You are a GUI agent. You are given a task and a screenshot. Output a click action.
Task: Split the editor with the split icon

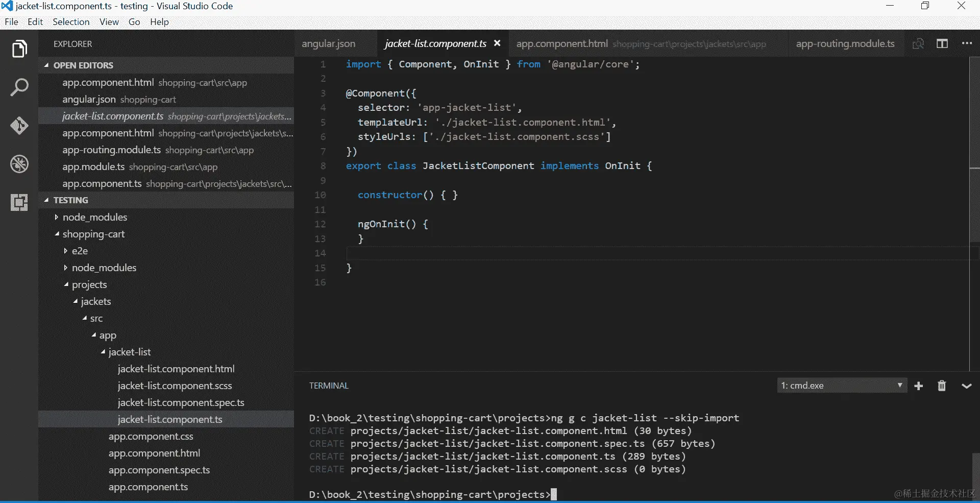click(x=942, y=43)
